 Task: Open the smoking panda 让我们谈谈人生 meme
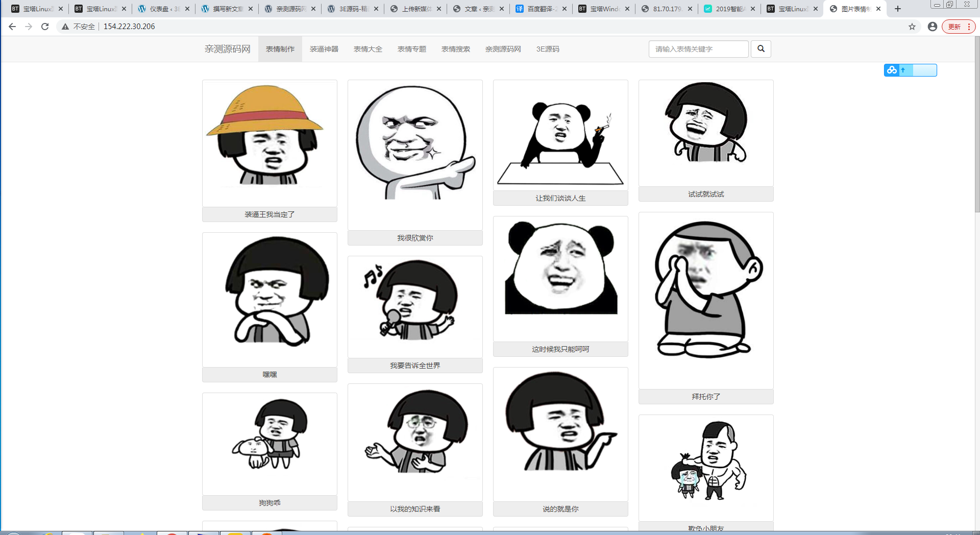pyautogui.click(x=560, y=135)
